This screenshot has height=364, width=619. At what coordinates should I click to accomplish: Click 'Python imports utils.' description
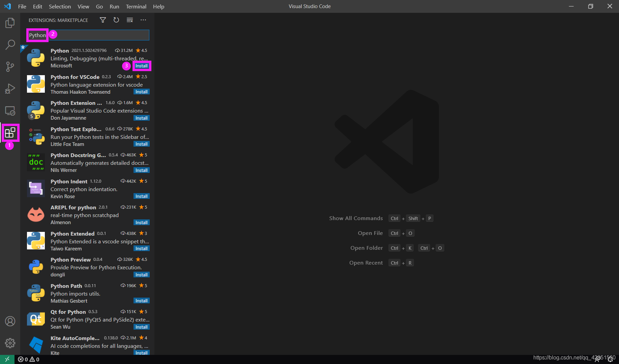tap(76, 294)
